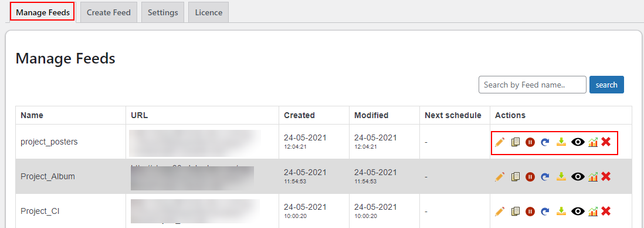This screenshot has width=644, height=228.
Task: Download the Project_Album feed file
Action: pyautogui.click(x=561, y=176)
